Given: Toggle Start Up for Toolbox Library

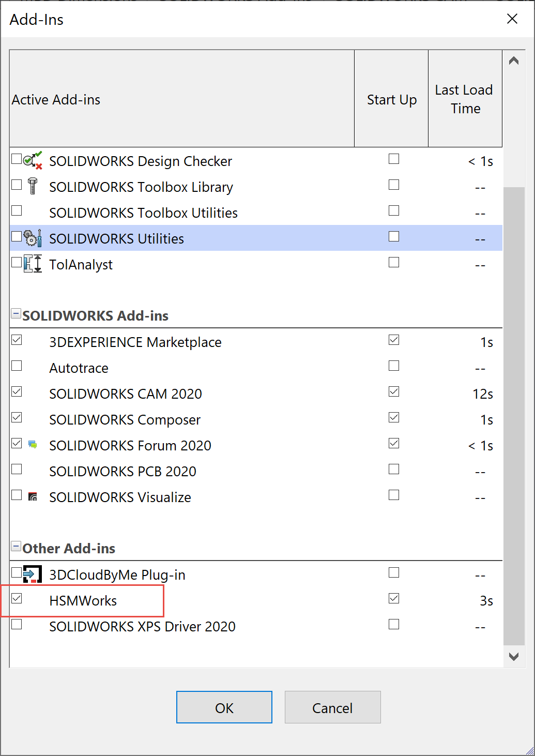Looking at the screenshot, I should pyautogui.click(x=394, y=185).
